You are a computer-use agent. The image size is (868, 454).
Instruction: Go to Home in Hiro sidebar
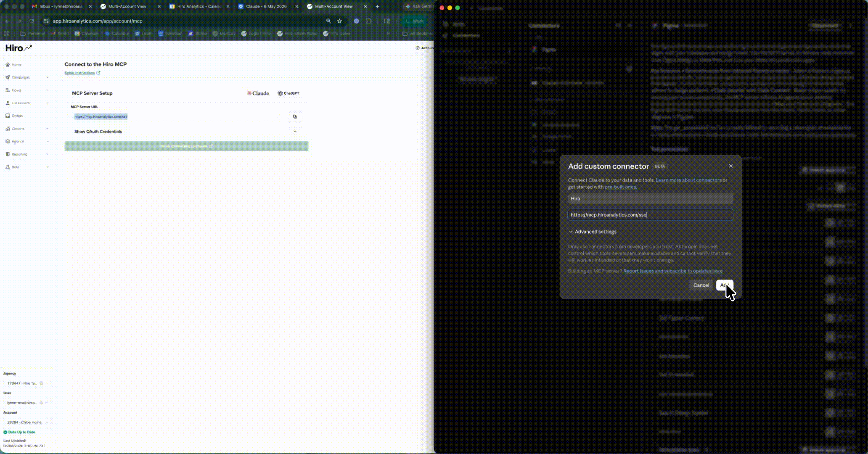click(16, 65)
